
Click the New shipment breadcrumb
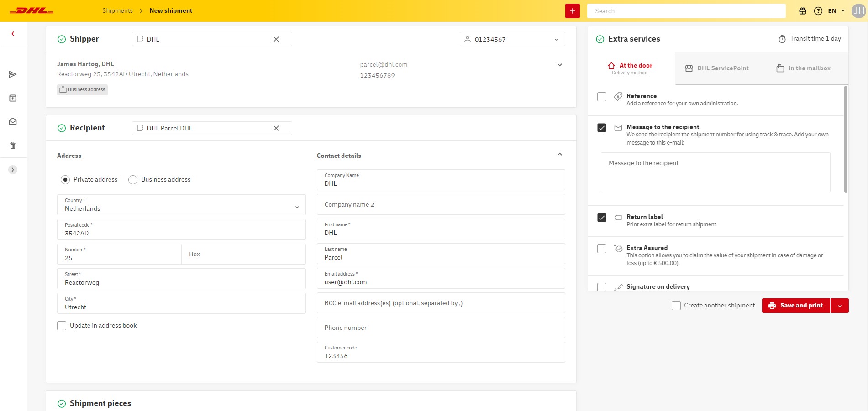click(x=171, y=11)
